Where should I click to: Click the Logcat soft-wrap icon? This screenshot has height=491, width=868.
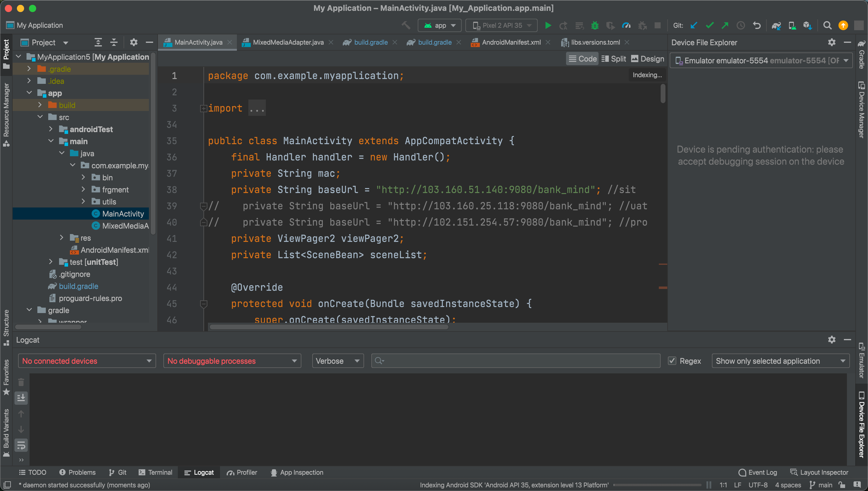click(21, 445)
